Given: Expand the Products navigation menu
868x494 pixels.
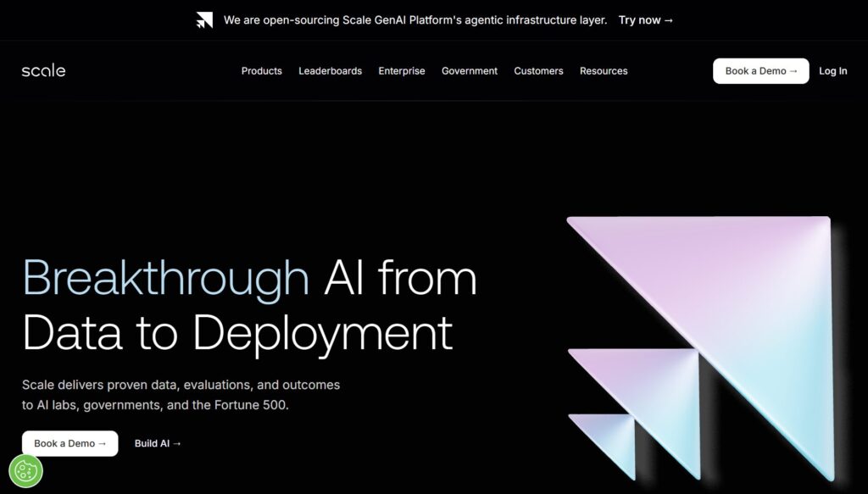Looking at the screenshot, I should 261,71.
